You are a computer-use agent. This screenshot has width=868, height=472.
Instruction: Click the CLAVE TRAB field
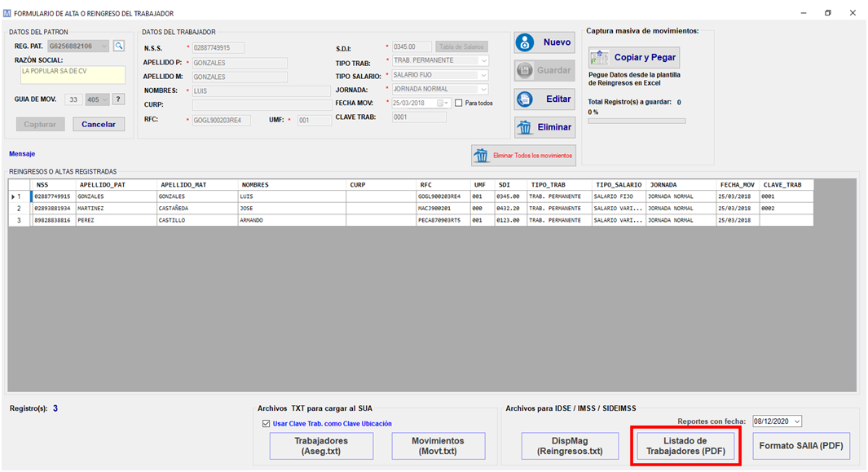point(419,117)
